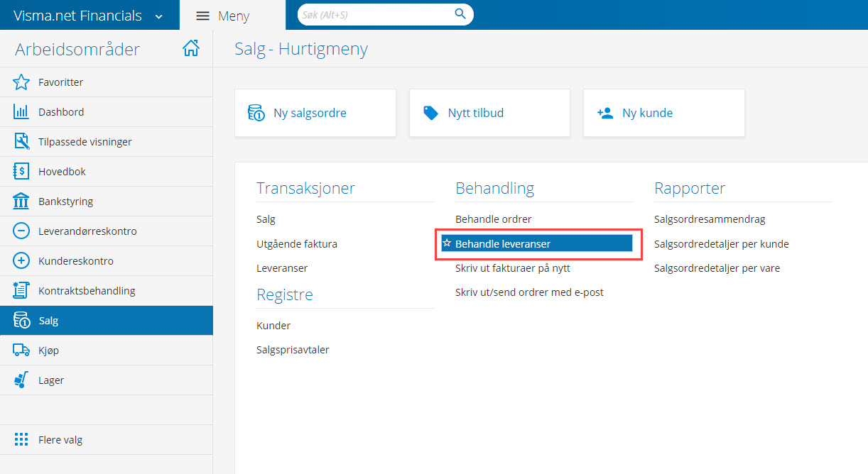
Task: Toggle favorite star on Behandle leveranser
Action: pyautogui.click(x=447, y=243)
